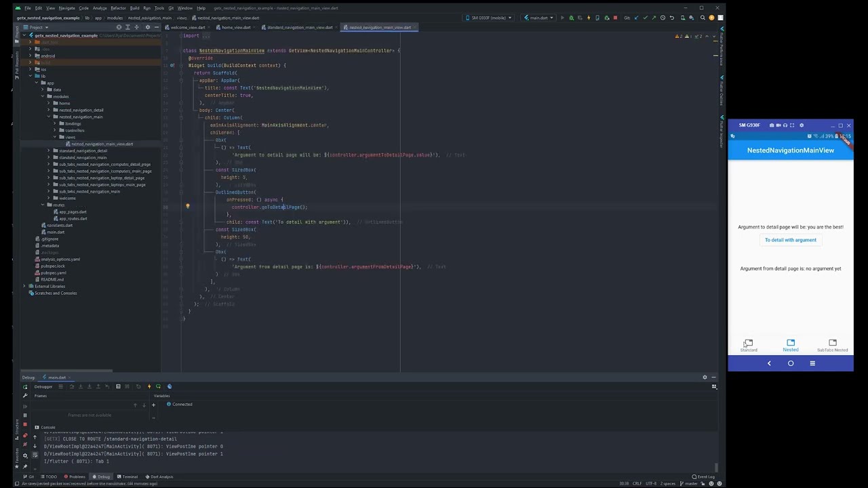Open the SM G930F device selector dropdown
868x488 pixels.
click(x=490, y=18)
